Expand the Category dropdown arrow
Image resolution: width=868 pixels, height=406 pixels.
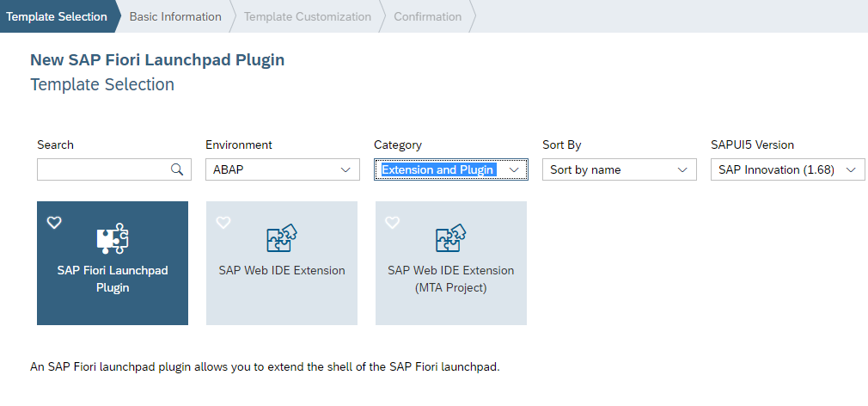[514, 169]
